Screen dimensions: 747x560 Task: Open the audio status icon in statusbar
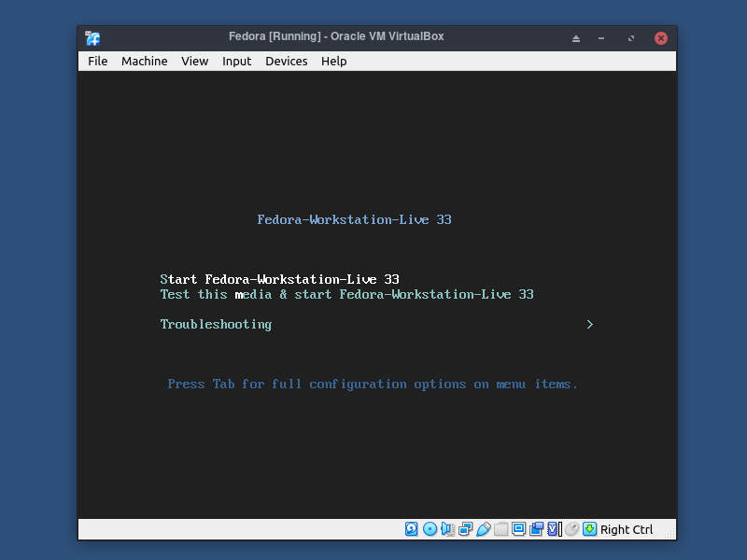(446, 529)
